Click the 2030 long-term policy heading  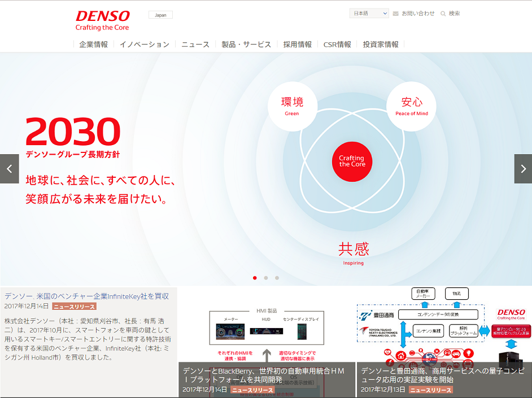click(73, 137)
